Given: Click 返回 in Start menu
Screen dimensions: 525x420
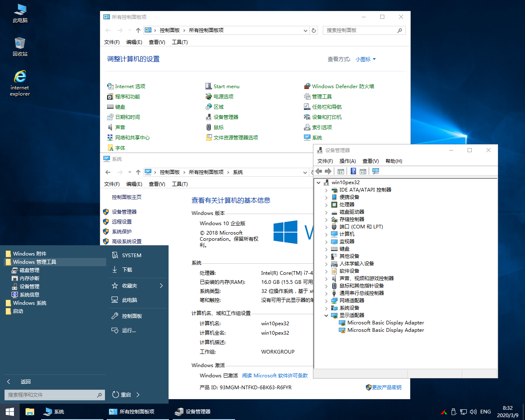Looking at the screenshot, I should 19,381.
